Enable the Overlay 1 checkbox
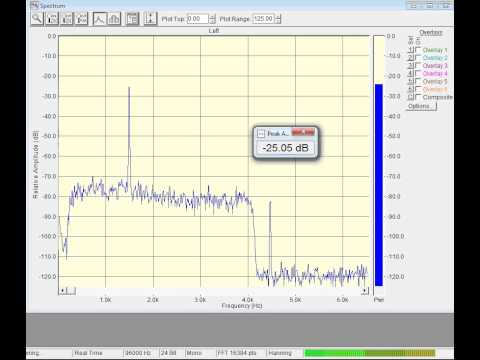The width and height of the screenshot is (480, 360). (x=418, y=50)
